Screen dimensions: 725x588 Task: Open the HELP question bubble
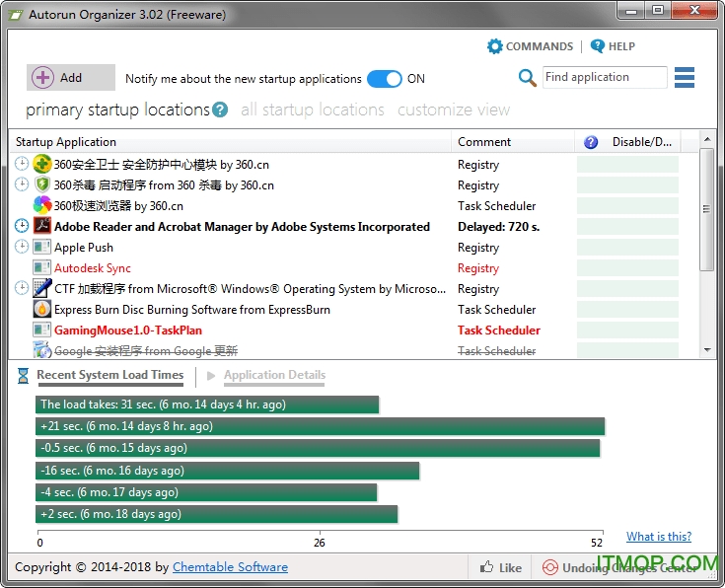613,46
